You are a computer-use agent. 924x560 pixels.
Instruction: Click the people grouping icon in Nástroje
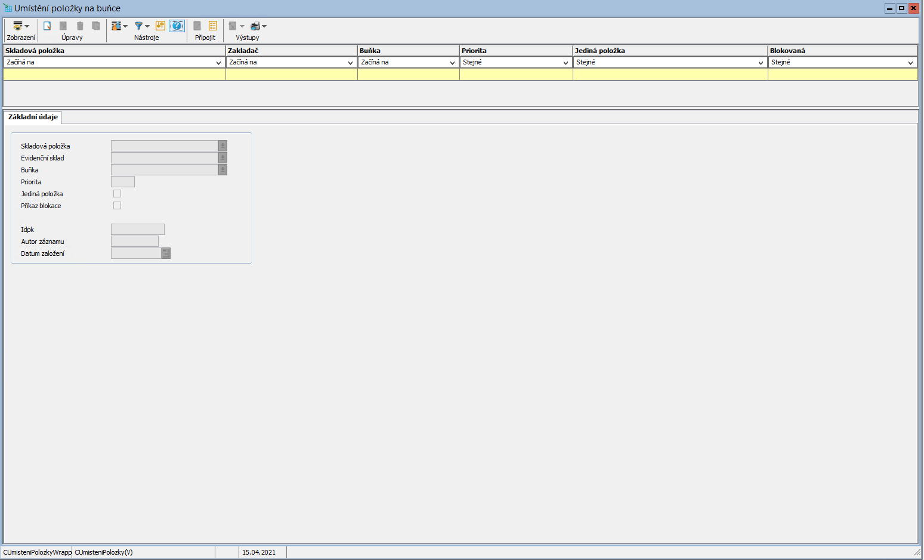(x=116, y=26)
